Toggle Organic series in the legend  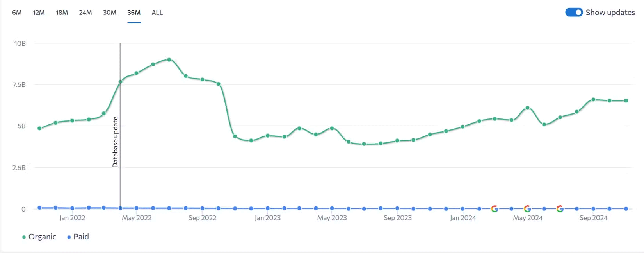pyautogui.click(x=39, y=237)
